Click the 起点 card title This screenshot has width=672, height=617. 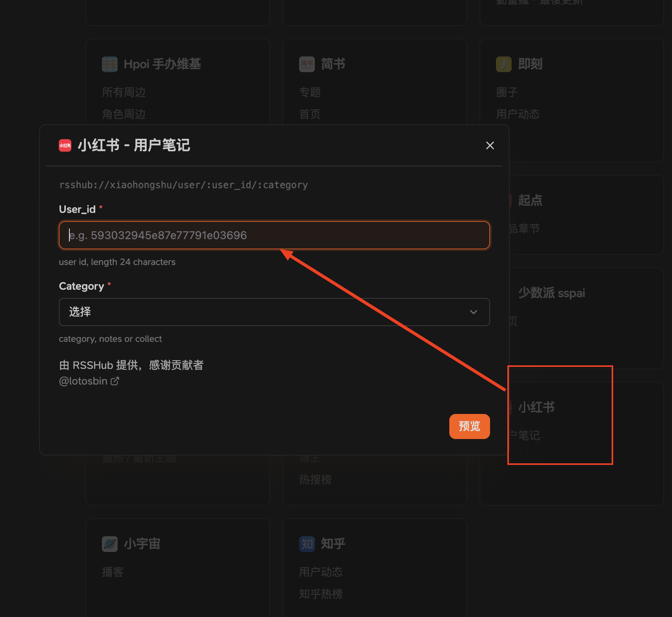[530, 200]
